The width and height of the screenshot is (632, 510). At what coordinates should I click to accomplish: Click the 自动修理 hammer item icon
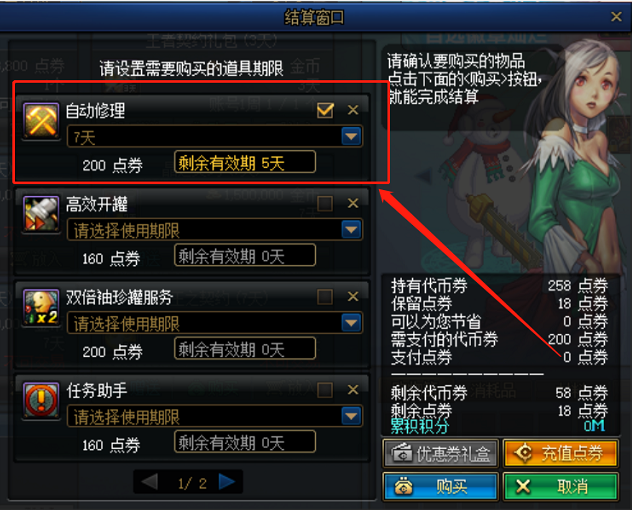click(x=41, y=121)
